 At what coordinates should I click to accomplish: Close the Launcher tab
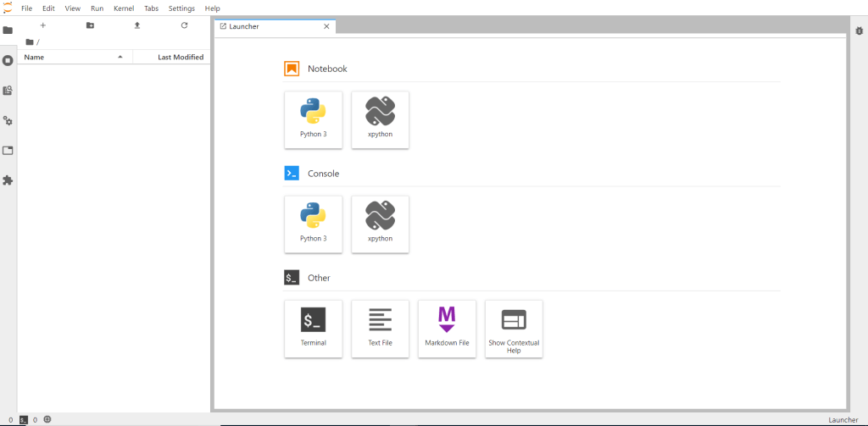[x=326, y=26]
